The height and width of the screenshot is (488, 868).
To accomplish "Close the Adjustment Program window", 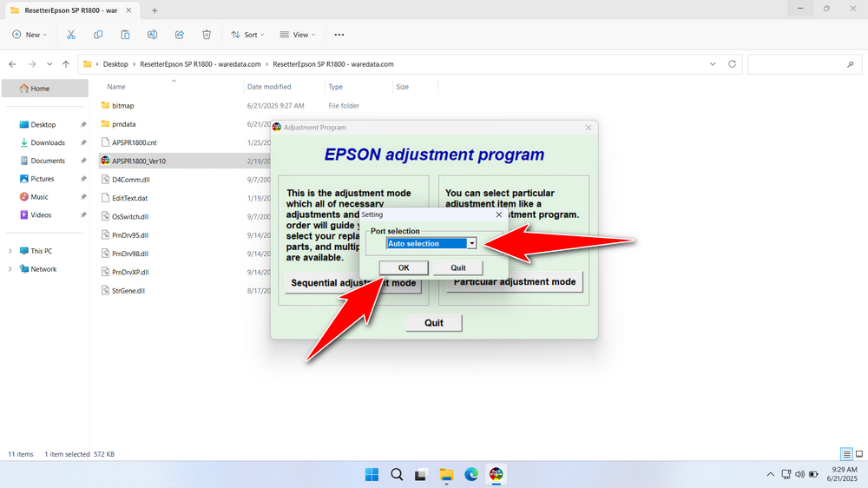I will (x=589, y=128).
